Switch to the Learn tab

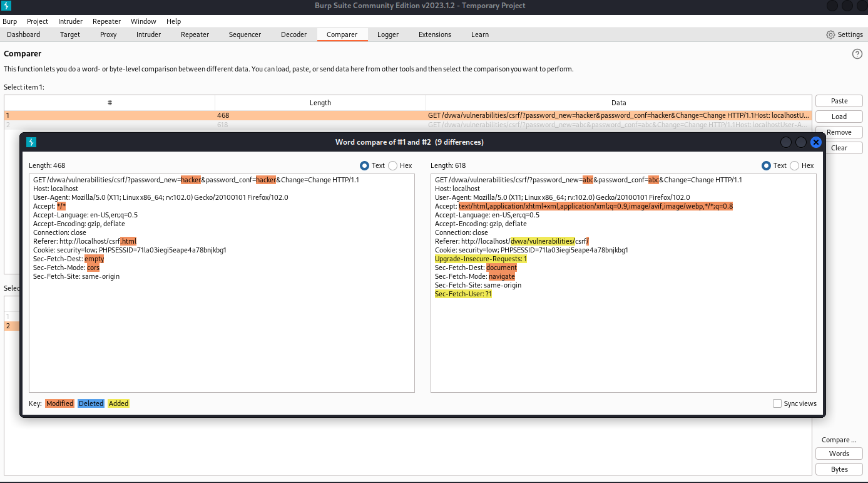(x=480, y=34)
